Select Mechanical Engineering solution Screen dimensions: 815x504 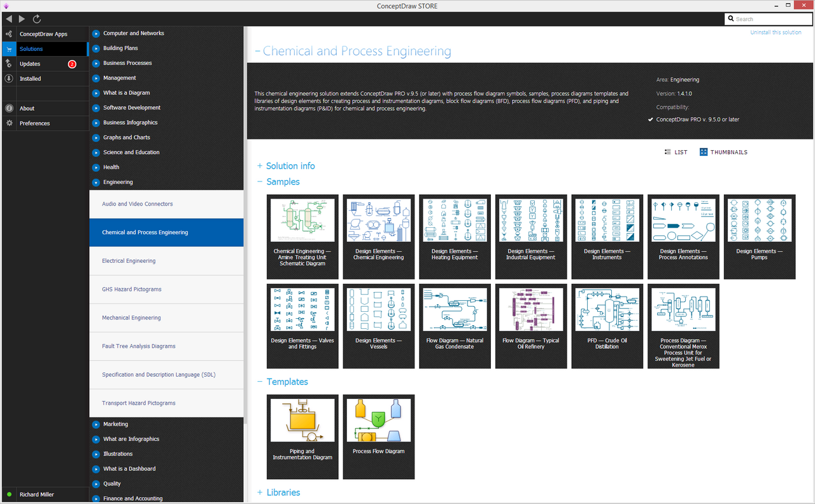(166, 318)
